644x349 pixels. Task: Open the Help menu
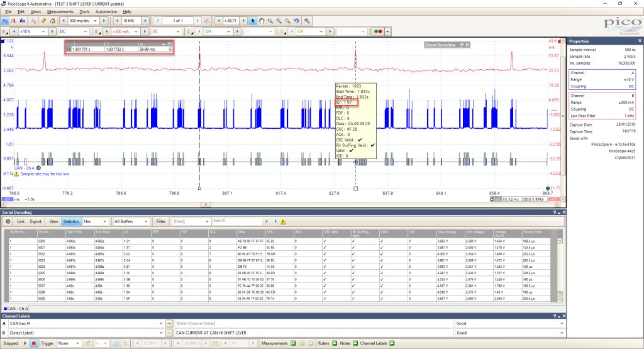(x=127, y=11)
